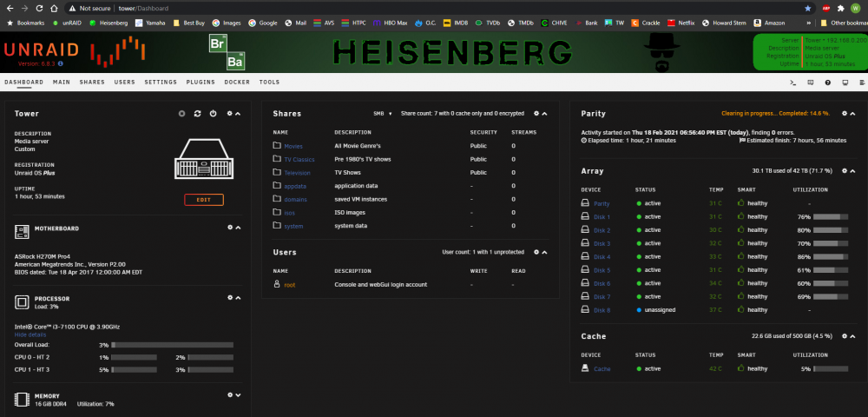Image resolution: width=868 pixels, height=417 pixels.
Task: Click the Cache utilization bar at 5%
Action: click(x=831, y=369)
